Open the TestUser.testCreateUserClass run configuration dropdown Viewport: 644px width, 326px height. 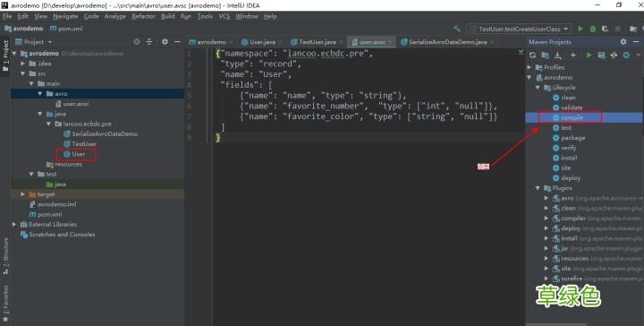pyautogui.click(x=519, y=29)
